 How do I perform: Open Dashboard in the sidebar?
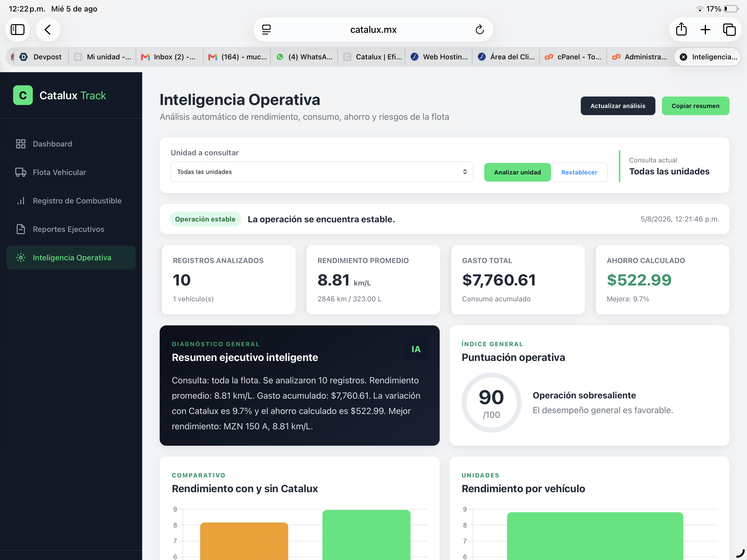click(71, 144)
